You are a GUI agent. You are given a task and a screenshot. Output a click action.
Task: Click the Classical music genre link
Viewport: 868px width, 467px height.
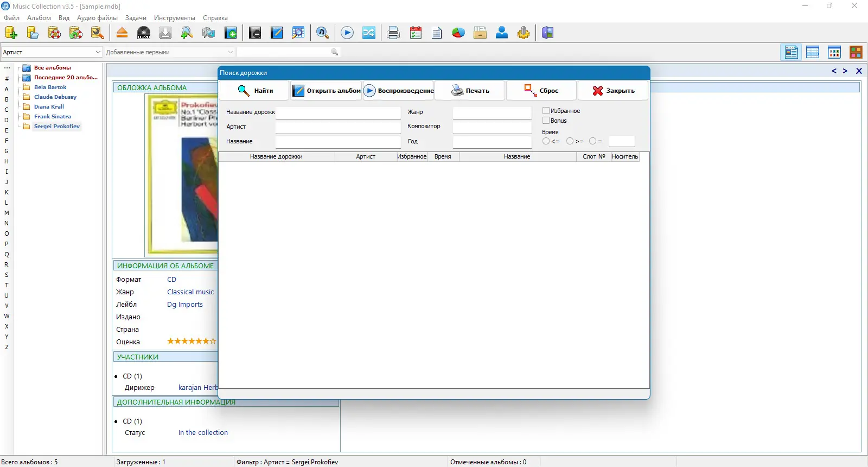190,292
